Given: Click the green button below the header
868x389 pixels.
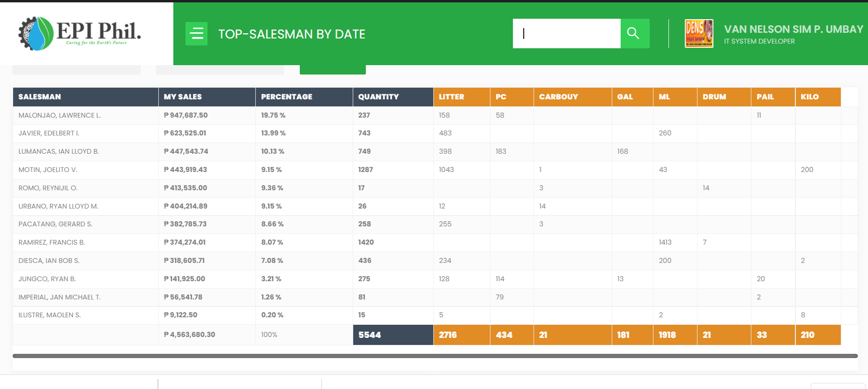Looking at the screenshot, I should pyautogui.click(x=333, y=70).
